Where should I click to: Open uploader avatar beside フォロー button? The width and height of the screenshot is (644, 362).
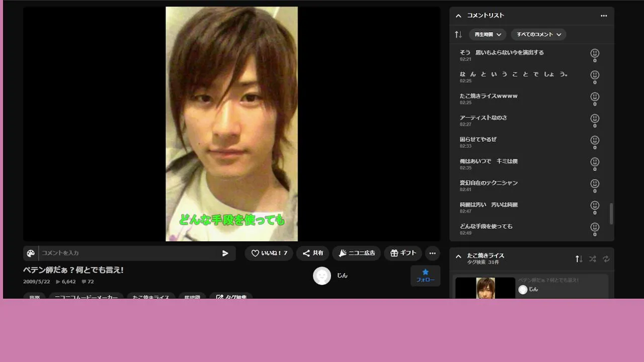tap(322, 276)
